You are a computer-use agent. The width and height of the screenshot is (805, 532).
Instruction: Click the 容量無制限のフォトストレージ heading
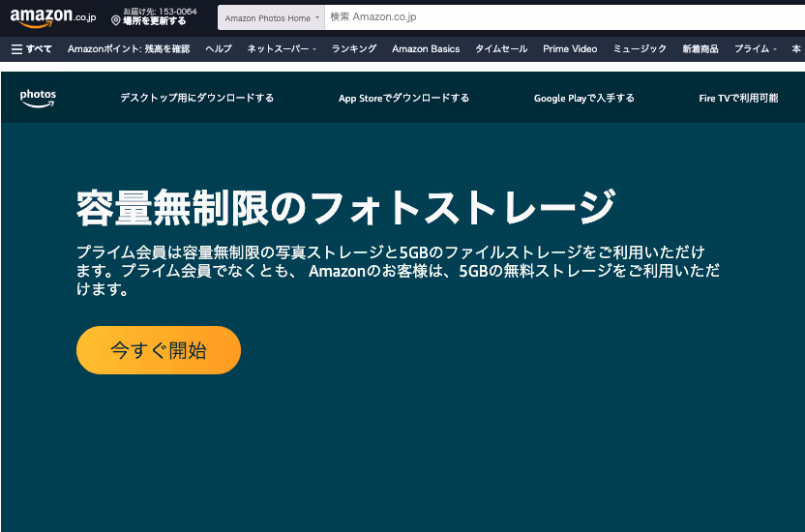[345, 208]
